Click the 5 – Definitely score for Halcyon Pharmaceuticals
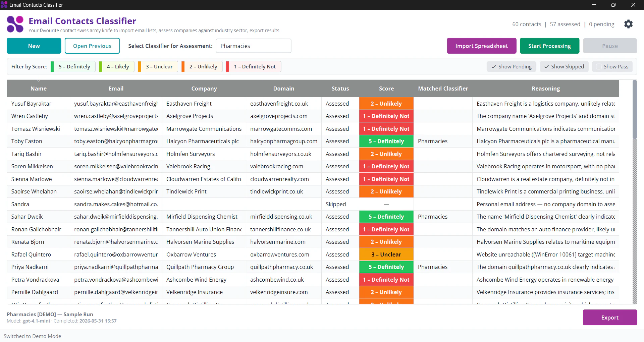 (386, 141)
